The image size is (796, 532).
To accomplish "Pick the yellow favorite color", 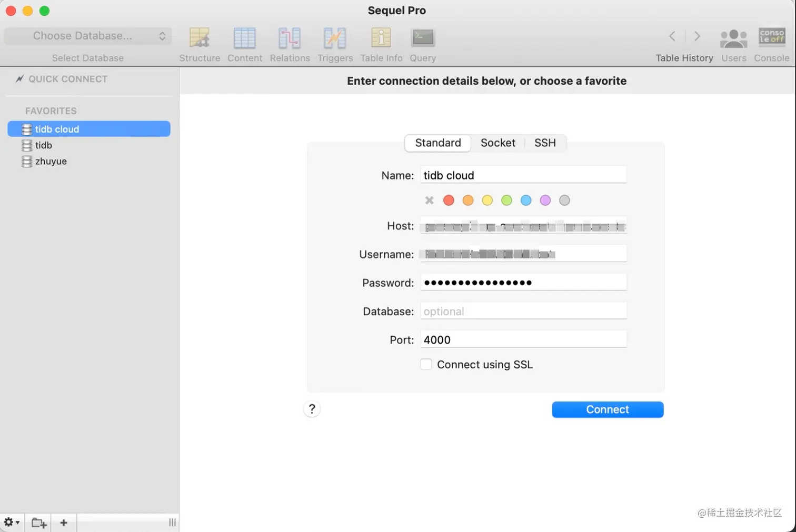I will click(487, 200).
